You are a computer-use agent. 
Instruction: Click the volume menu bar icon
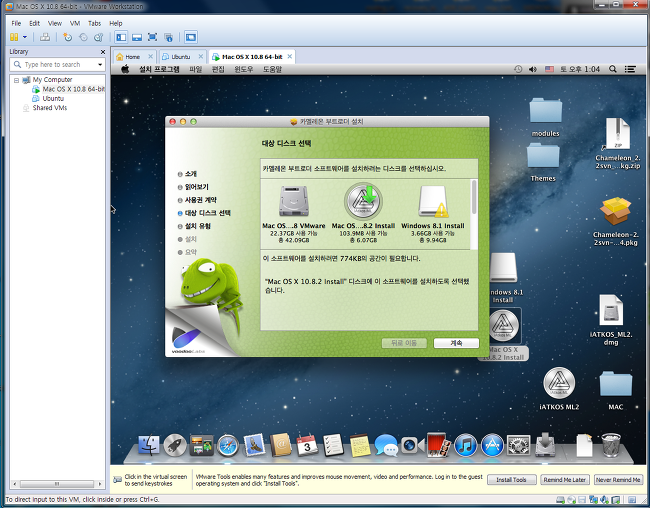coord(533,69)
